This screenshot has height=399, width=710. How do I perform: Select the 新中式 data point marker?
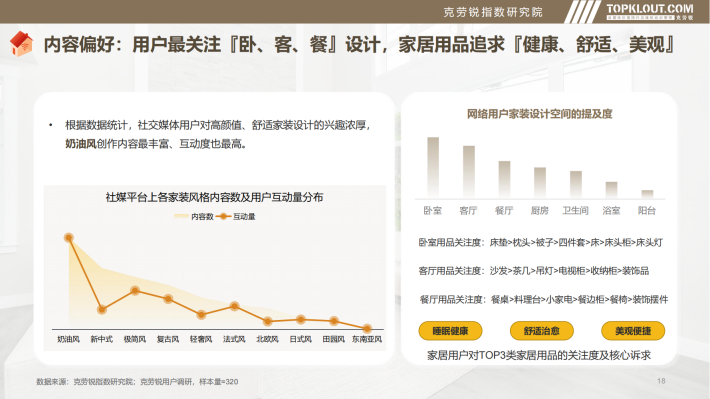(x=102, y=310)
